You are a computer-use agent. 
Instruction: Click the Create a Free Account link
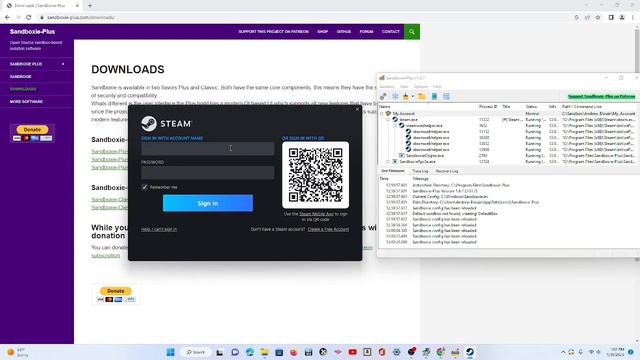[328, 229]
